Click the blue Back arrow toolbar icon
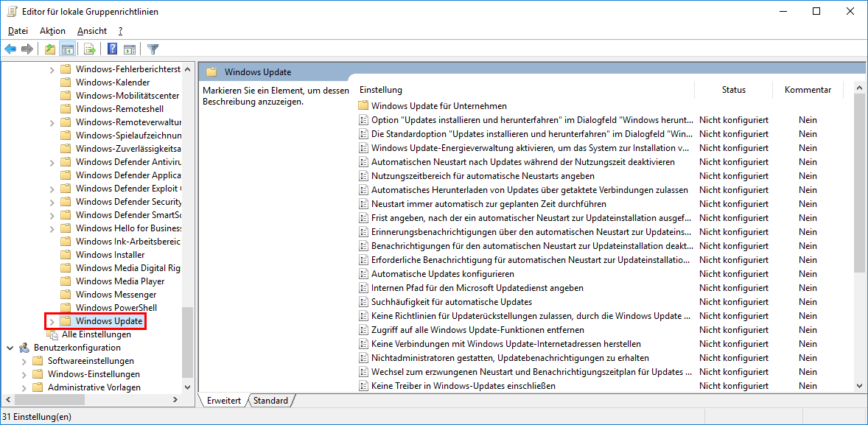The width and height of the screenshot is (868, 425). [x=10, y=49]
